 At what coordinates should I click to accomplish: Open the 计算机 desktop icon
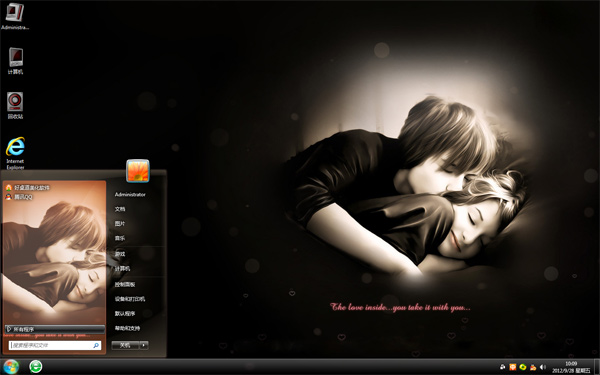[15, 60]
